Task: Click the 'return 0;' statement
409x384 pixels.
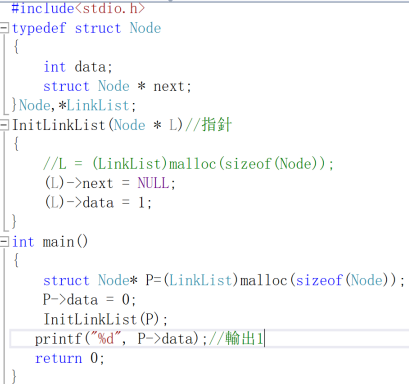Action: tap(70, 358)
